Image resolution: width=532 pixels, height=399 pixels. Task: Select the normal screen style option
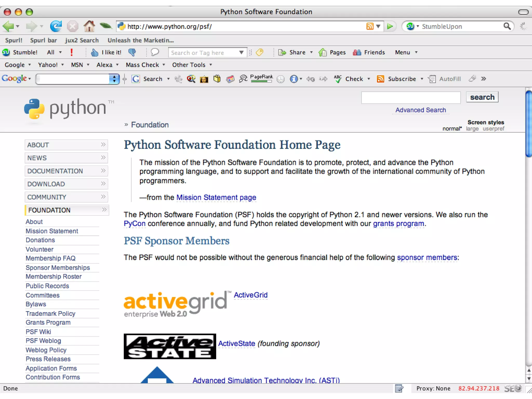click(x=452, y=129)
